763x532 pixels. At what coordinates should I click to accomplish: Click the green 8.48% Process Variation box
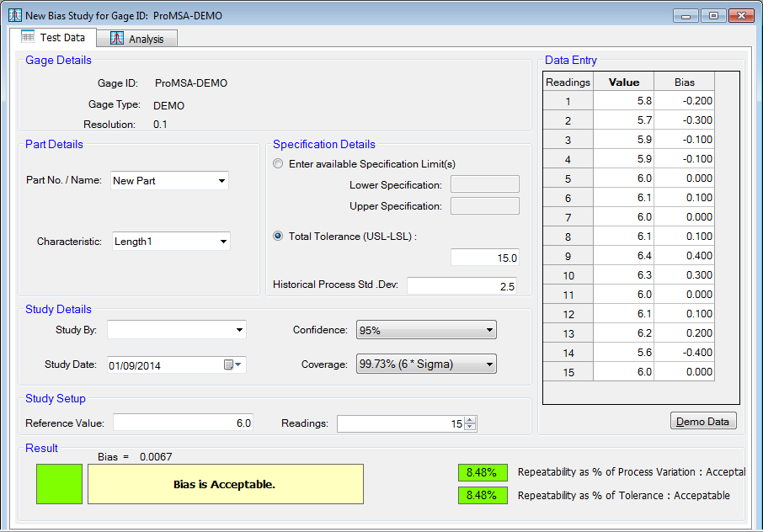[483, 472]
